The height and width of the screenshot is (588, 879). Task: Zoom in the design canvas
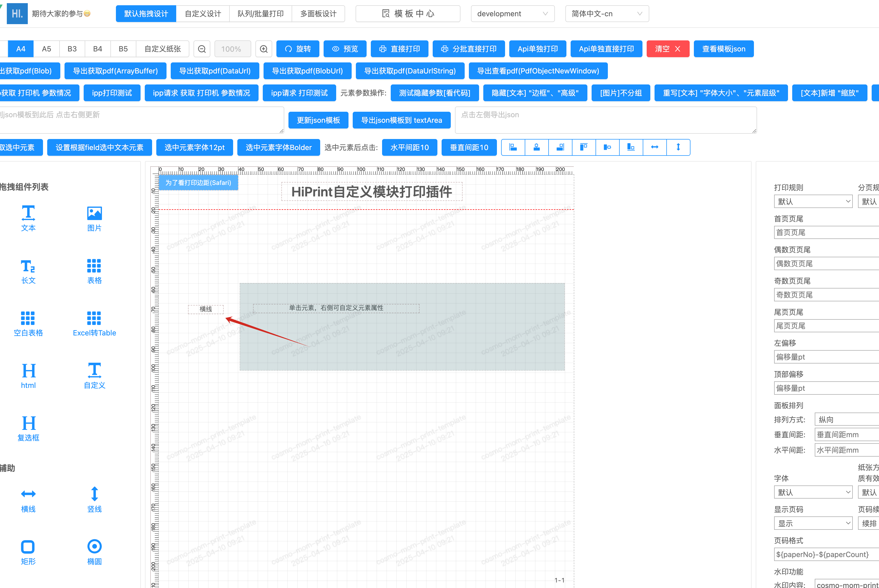click(264, 49)
